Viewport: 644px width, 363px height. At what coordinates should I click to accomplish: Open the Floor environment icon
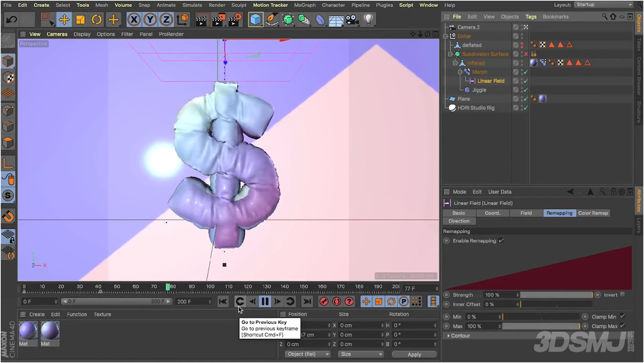(336, 20)
